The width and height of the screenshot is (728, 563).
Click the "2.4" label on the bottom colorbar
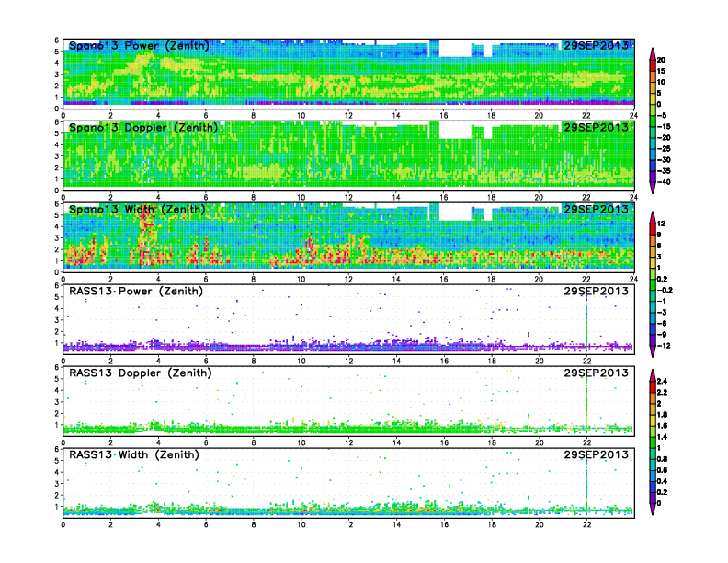[x=662, y=382]
